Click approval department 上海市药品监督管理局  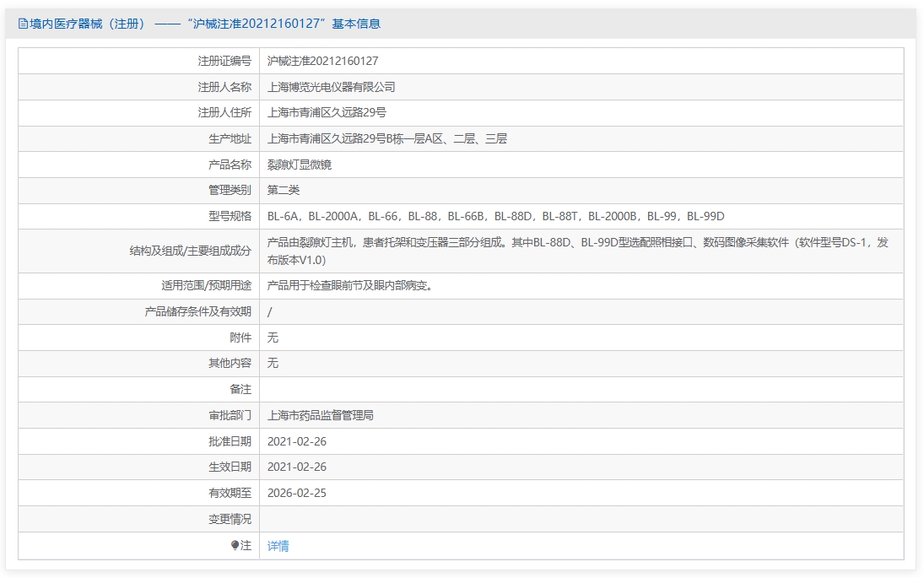(x=321, y=415)
